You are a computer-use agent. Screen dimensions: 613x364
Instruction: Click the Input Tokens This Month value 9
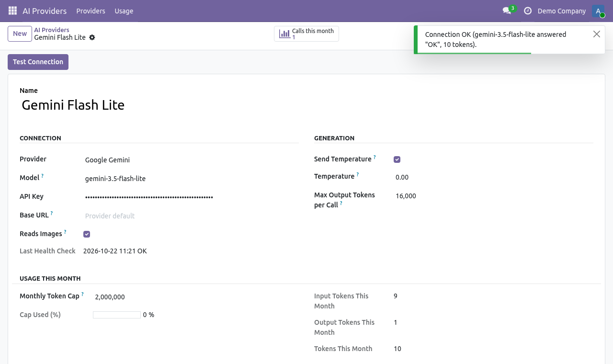(396, 296)
